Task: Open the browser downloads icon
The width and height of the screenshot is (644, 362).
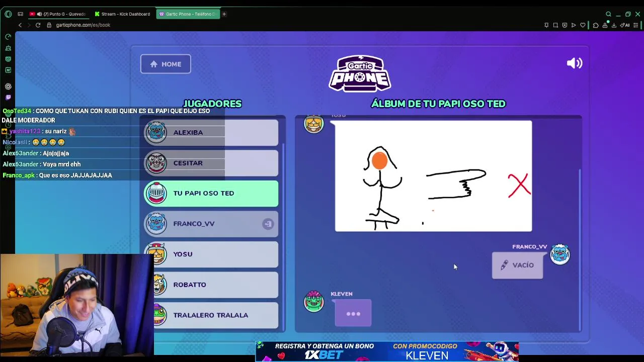Action: [x=614, y=25]
